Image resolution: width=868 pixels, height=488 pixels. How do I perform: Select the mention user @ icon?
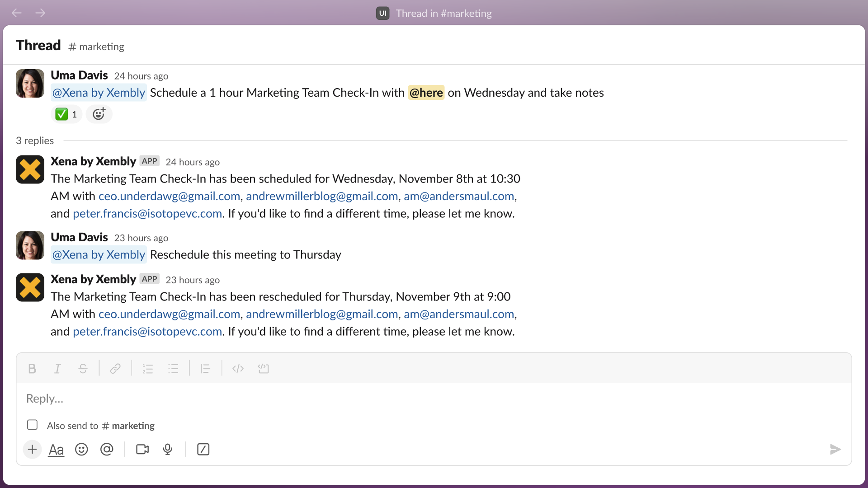tap(106, 450)
